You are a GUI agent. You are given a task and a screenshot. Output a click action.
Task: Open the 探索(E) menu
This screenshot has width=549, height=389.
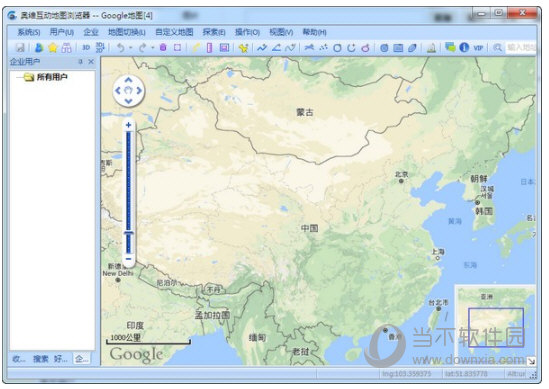214,32
